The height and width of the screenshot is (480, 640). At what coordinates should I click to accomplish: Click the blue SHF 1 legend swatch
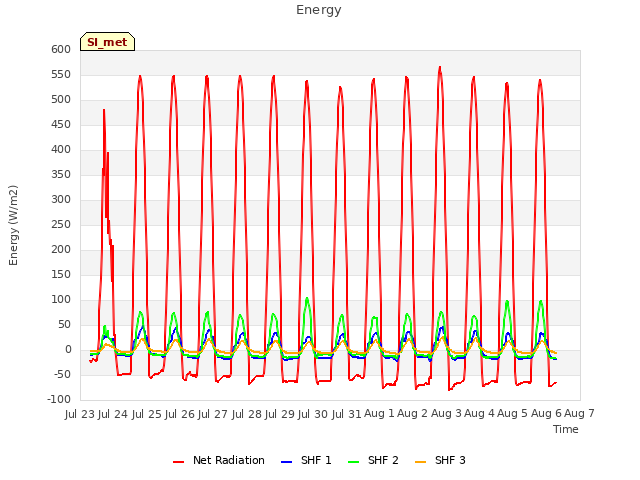287,462
